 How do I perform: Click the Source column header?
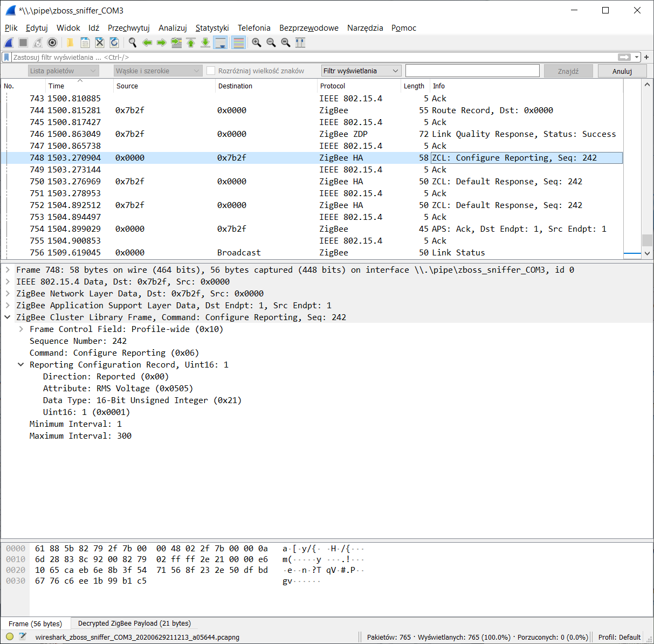point(164,86)
